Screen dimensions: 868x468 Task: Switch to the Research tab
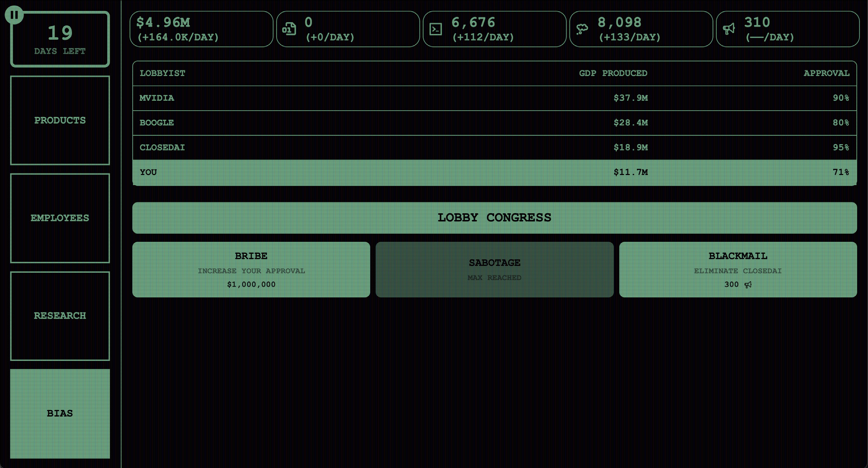pos(60,316)
